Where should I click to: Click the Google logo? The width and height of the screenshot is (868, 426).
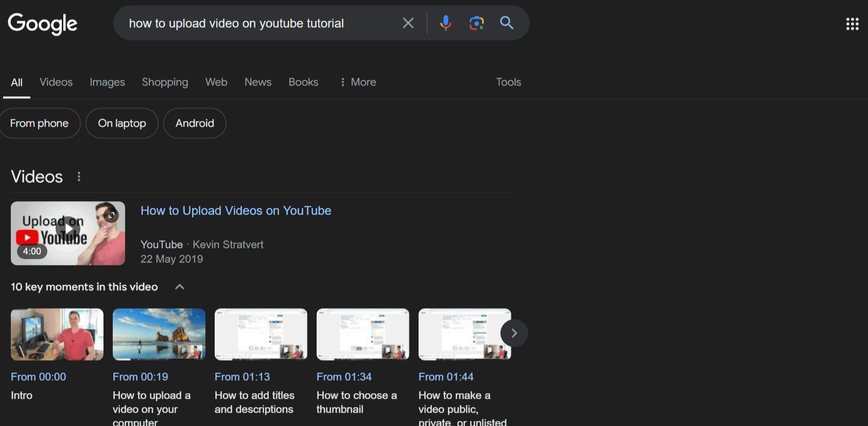(43, 23)
